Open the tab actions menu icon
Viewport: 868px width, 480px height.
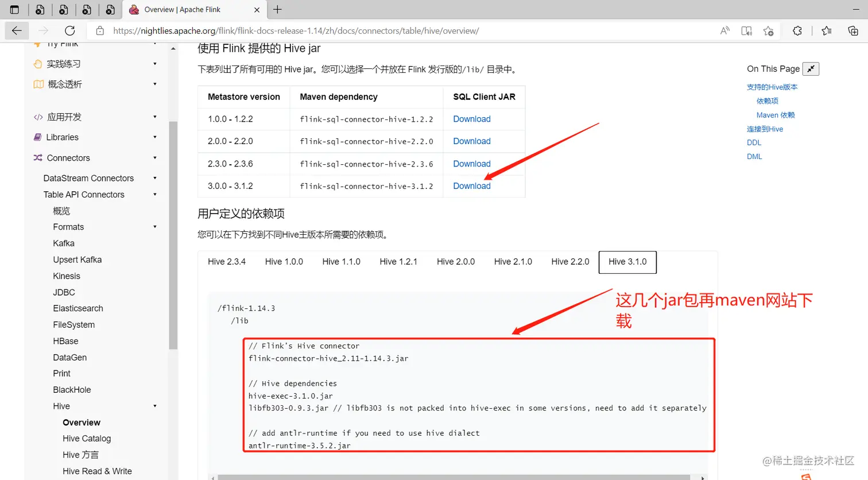click(15, 9)
